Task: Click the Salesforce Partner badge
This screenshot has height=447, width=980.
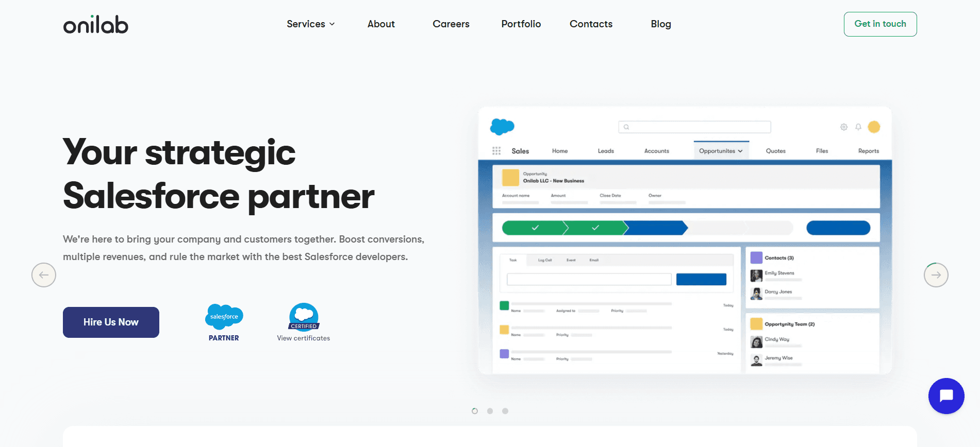Action: point(224,323)
